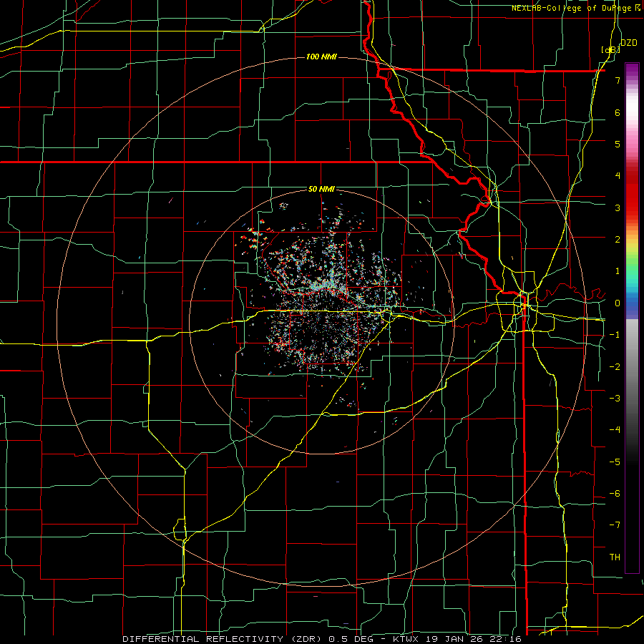Click the -4 value on the color scale

615,430
